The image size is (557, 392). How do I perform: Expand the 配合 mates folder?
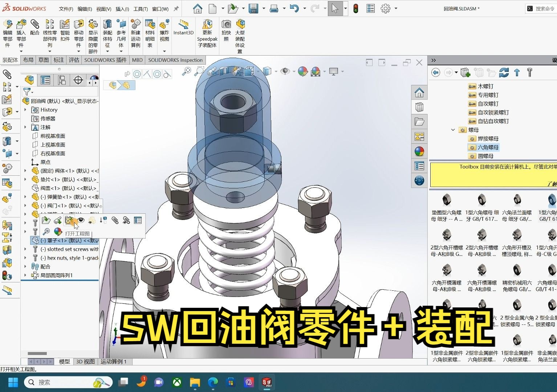tap(25, 266)
